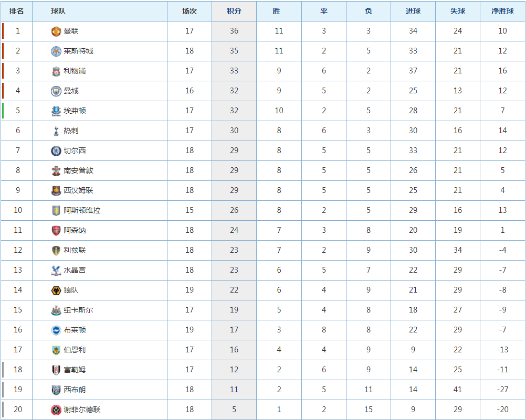Viewport: 526px width, 420px height.
Task: Click the 36 points cell for 曼联
Action: click(234, 31)
